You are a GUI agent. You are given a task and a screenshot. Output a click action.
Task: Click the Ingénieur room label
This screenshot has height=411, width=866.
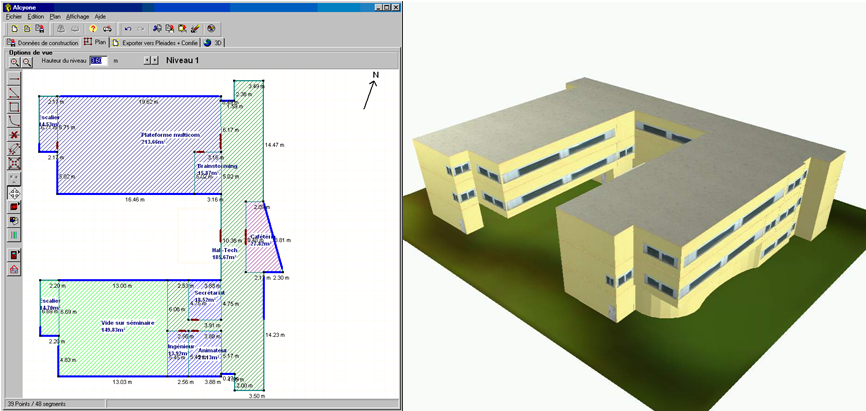pos(181,346)
